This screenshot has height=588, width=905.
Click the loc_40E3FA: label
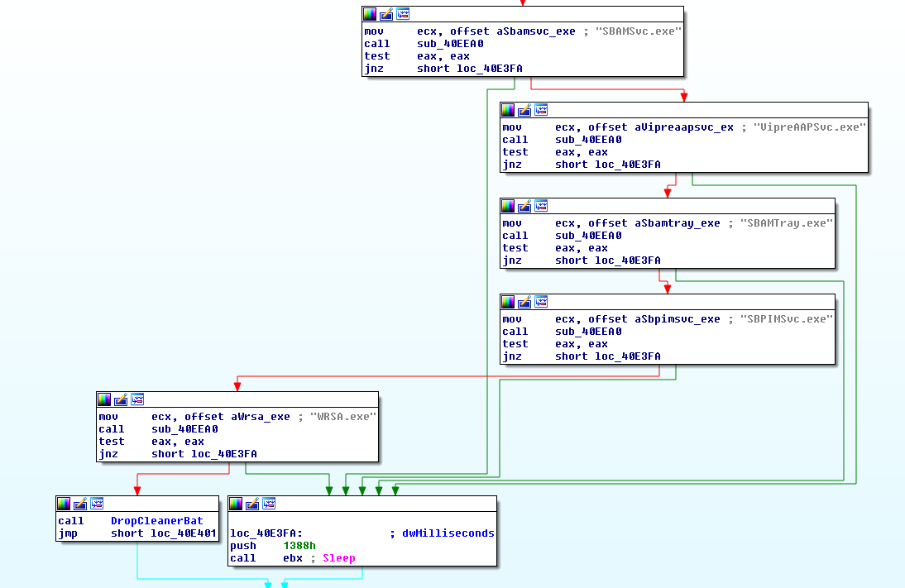[266, 533]
